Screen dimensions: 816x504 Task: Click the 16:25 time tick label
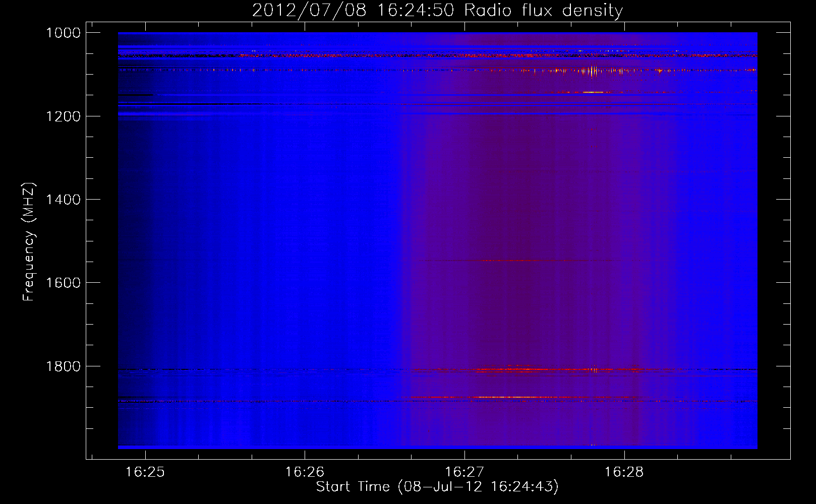pos(145,472)
